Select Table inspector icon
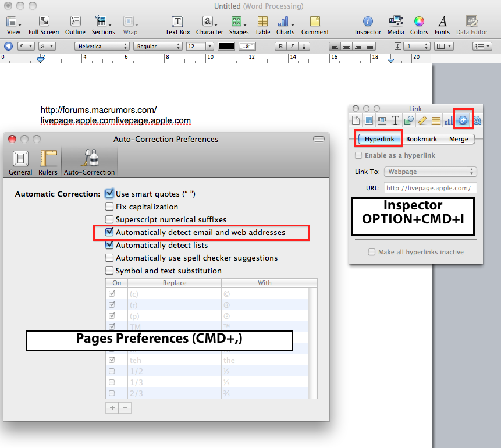This screenshot has height=448, width=501. coord(436,120)
